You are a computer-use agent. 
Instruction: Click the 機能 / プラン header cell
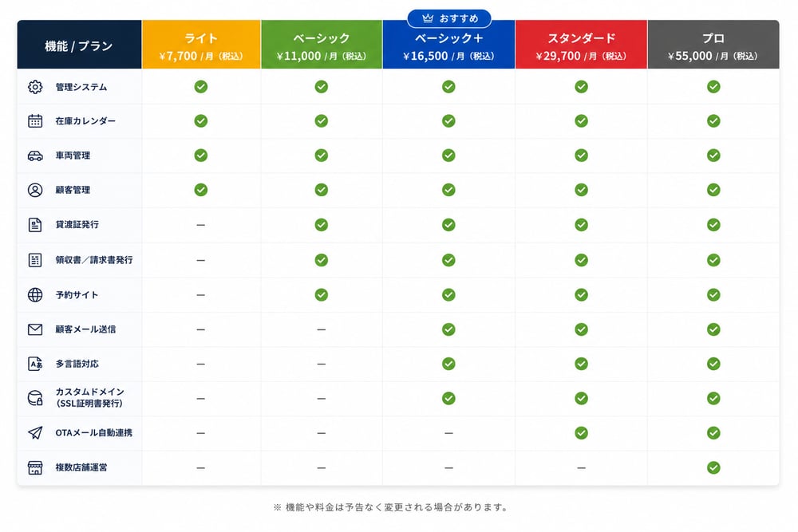[79, 45]
